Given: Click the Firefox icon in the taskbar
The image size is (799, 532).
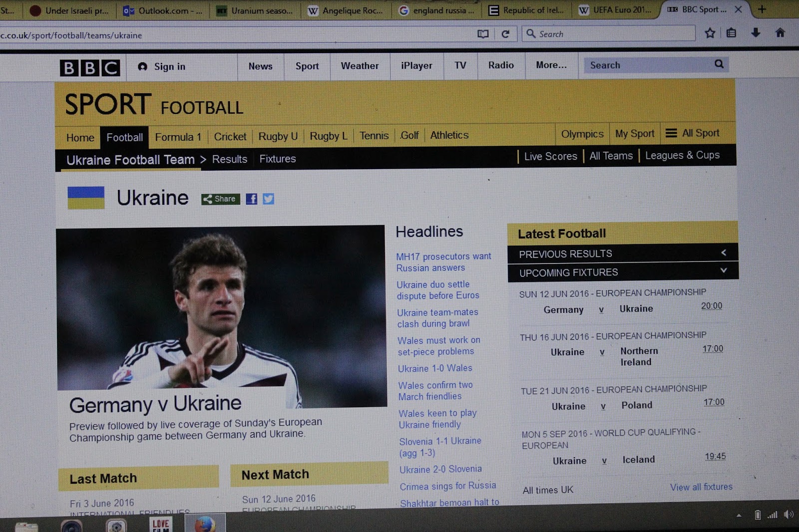Looking at the screenshot, I should 205,524.
